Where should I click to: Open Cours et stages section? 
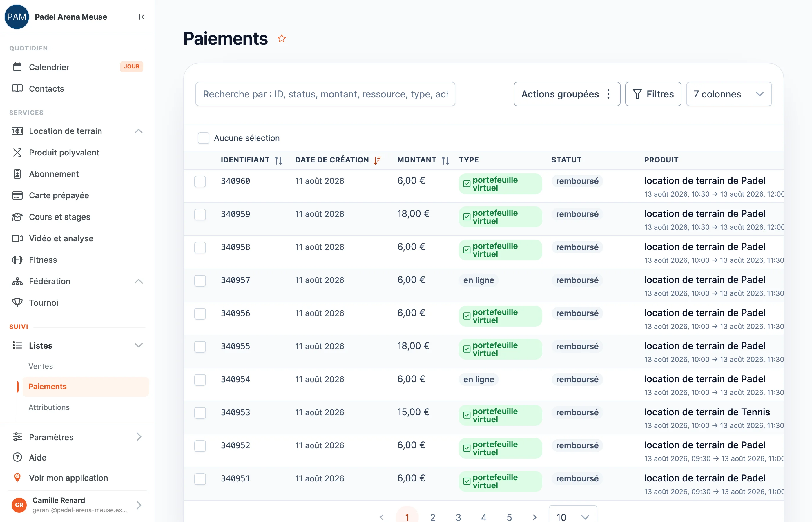click(59, 217)
